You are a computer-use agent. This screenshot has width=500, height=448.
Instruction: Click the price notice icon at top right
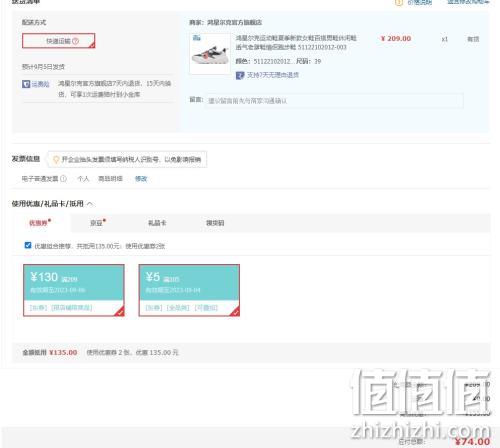(x=399, y=2)
